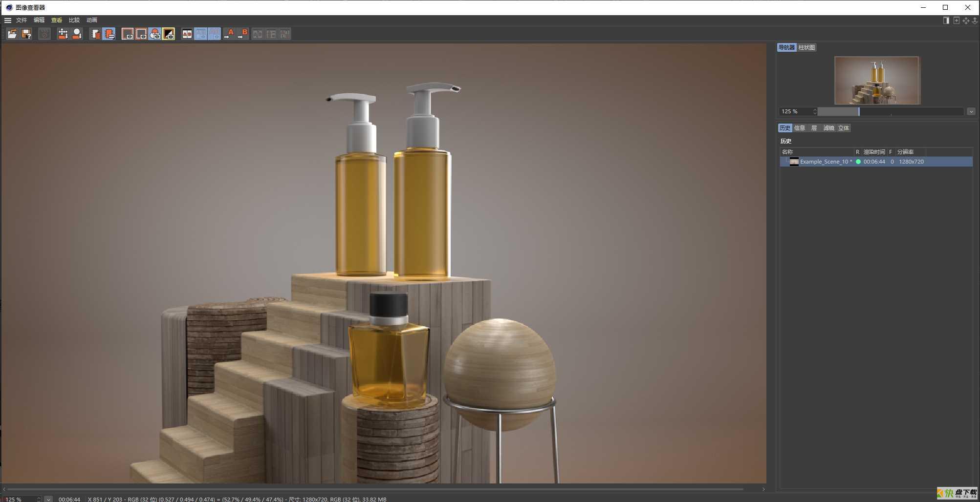Click the 00:06:44 render time cell
980x502 pixels.
[x=874, y=162]
